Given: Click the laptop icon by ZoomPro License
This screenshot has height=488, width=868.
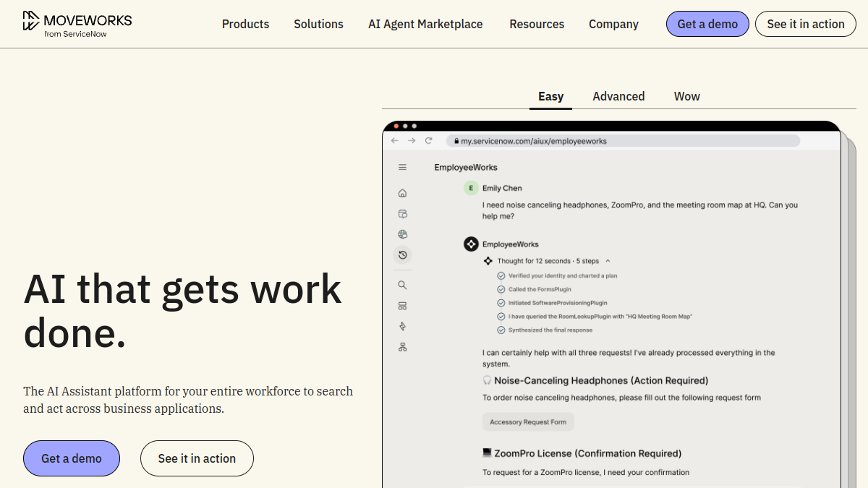Looking at the screenshot, I should pos(487,453).
